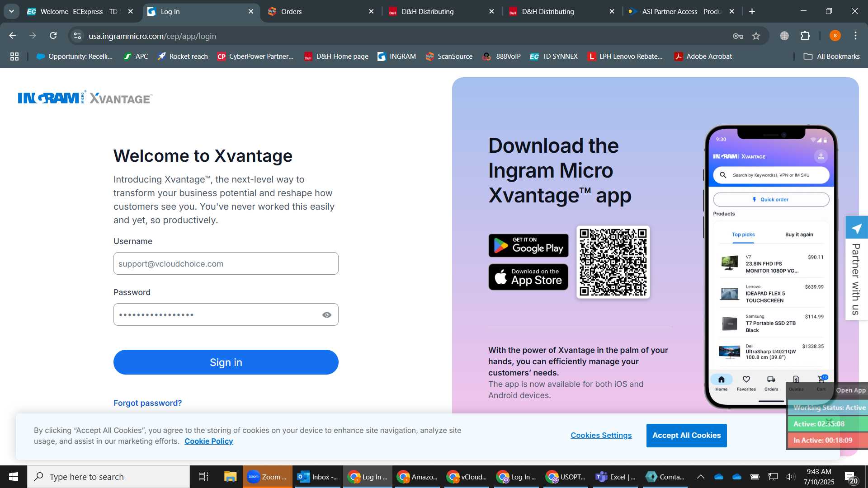Get the app on Google Play
This screenshot has width=868, height=488.
click(528, 245)
